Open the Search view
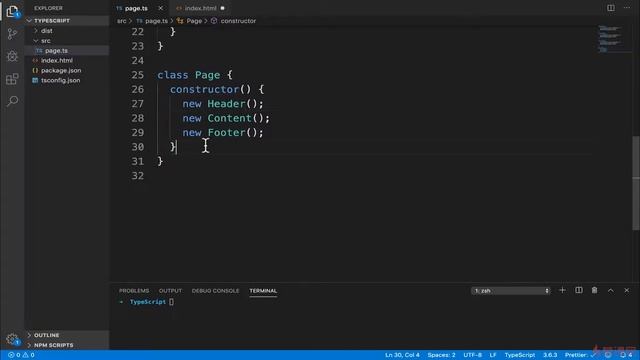Screen dimensions: 640x360 (12, 101)
